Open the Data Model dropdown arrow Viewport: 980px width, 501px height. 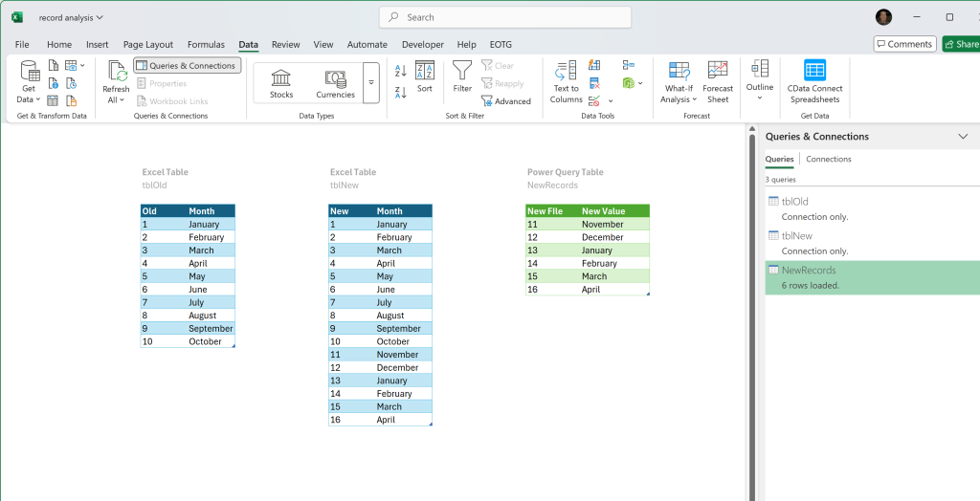tap(640, 83)
